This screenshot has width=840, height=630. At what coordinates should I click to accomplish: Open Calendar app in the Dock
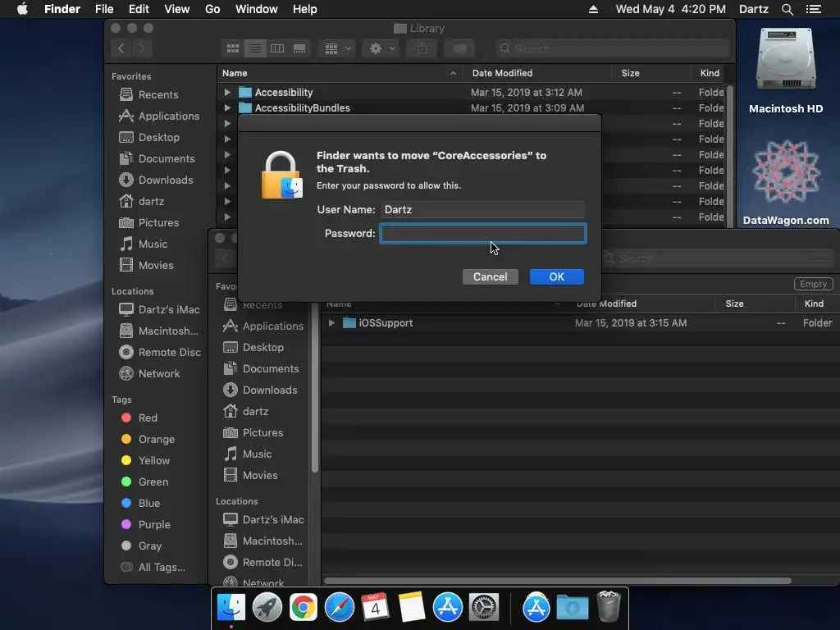tap(375, 608)
